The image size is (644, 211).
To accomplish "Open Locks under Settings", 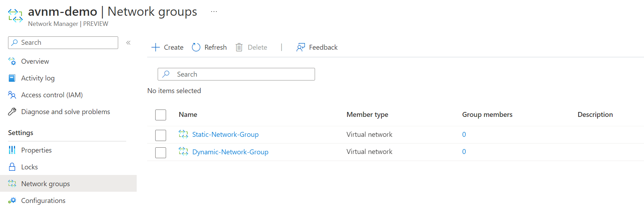I will pos(29,167).
